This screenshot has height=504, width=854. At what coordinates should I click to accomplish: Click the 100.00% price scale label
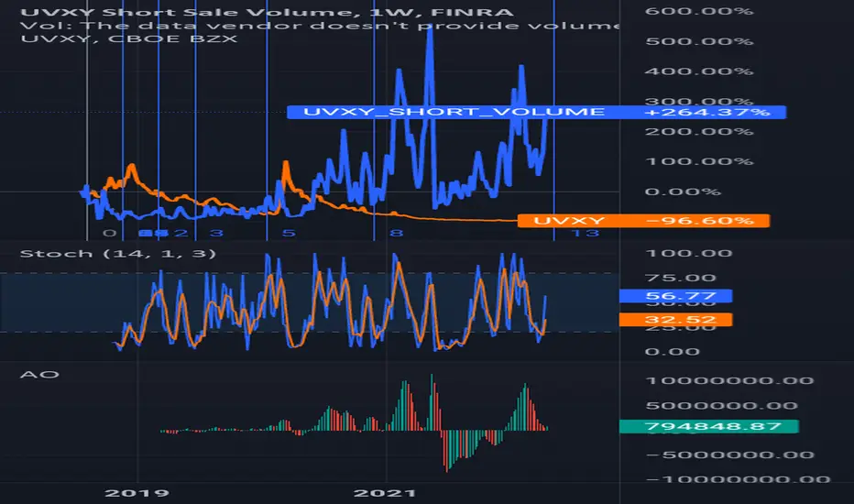point(699,161)
